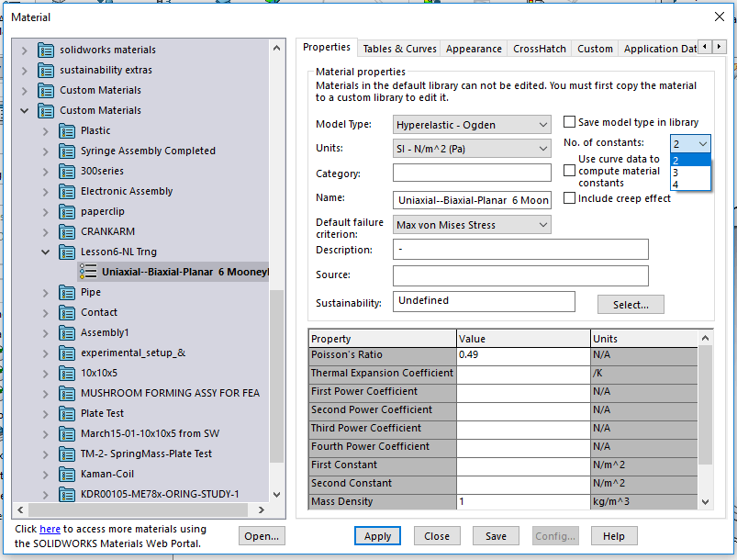This screenshot has width=737, height=560.
Task: Open the Custom tab
Action: point(595,49)
